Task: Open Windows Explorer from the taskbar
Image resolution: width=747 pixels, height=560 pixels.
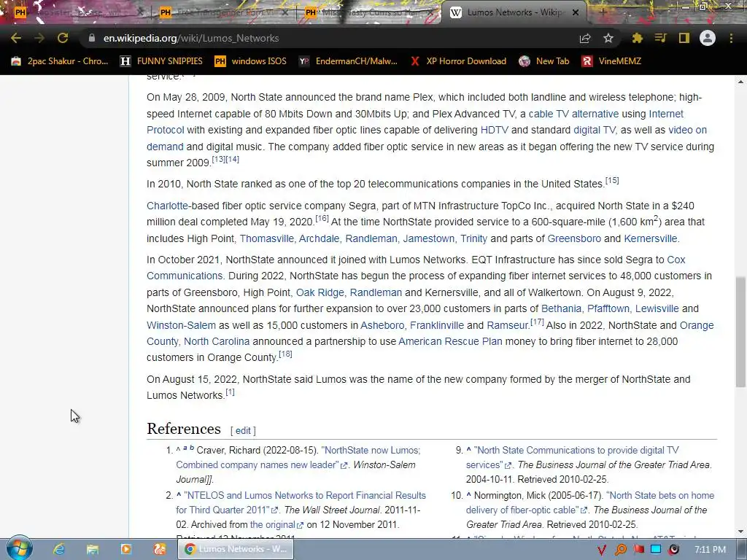Action: tap(93, 549)
